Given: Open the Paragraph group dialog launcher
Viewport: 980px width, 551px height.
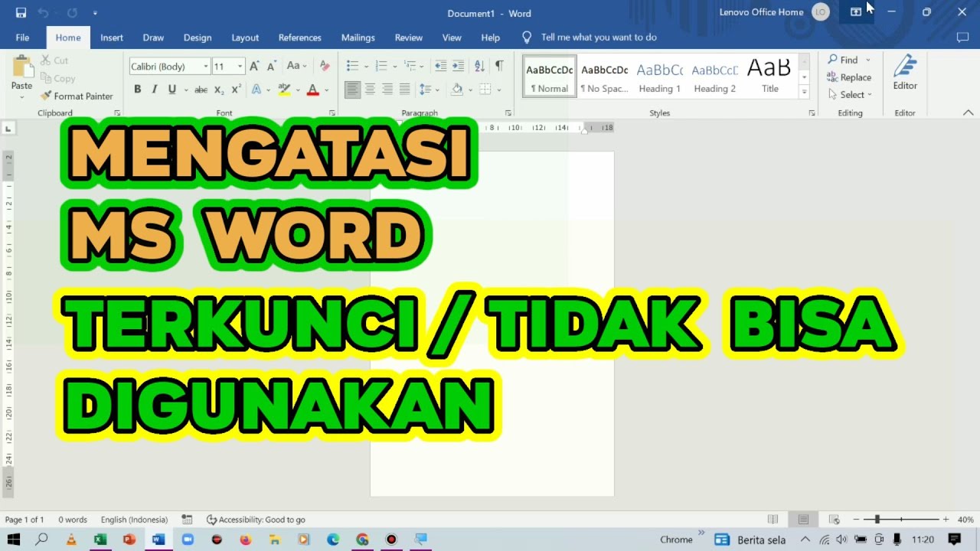Looking at the screenshot, I should point(508,113).
